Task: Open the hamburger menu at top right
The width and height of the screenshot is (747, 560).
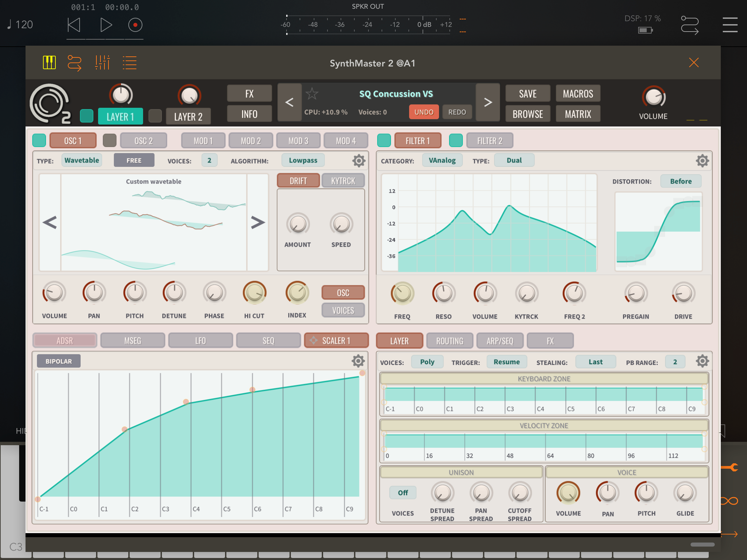Action: tap(730, 25)
